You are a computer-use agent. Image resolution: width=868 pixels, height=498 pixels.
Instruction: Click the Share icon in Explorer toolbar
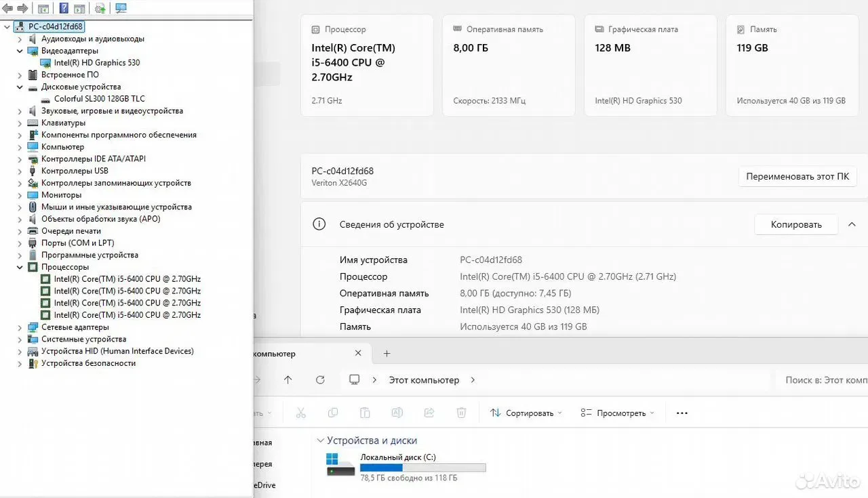(x=429, y=413)
